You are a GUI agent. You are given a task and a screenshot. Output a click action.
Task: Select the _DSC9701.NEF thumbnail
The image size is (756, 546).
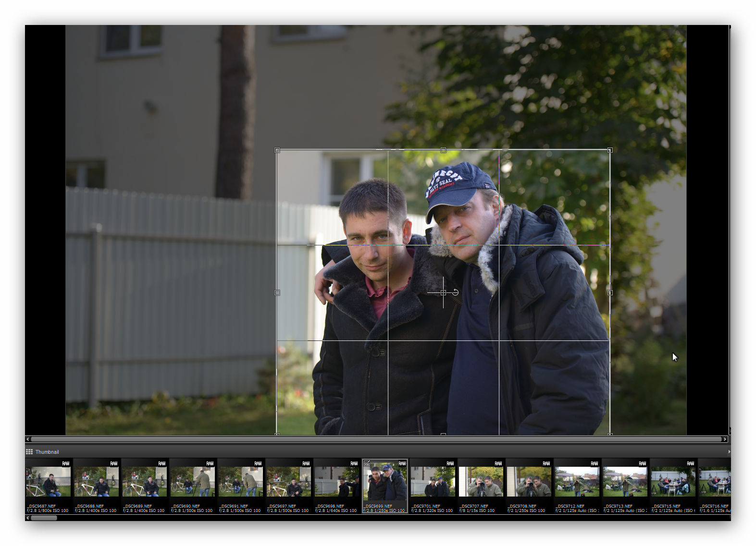click(x=433, y=483)
